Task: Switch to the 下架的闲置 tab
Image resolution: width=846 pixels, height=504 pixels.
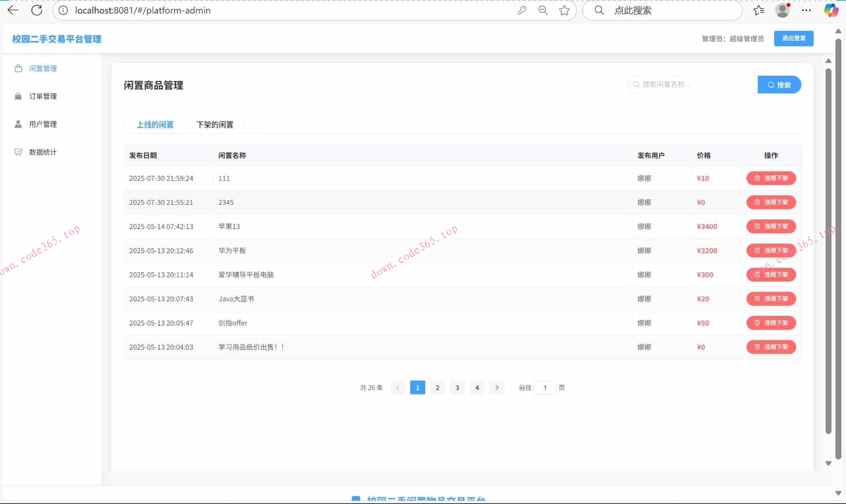Action: coord(215,124)
